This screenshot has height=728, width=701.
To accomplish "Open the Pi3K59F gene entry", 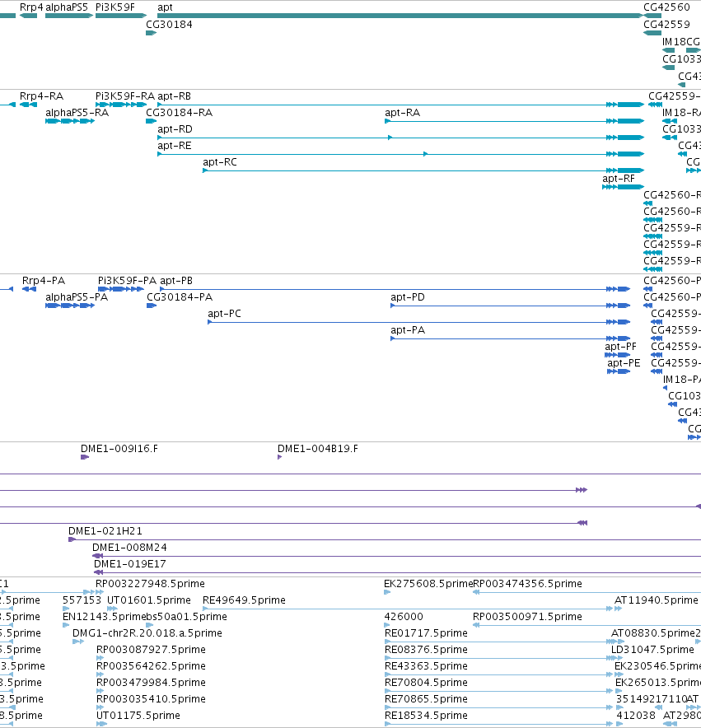I will tap(115, 7).
